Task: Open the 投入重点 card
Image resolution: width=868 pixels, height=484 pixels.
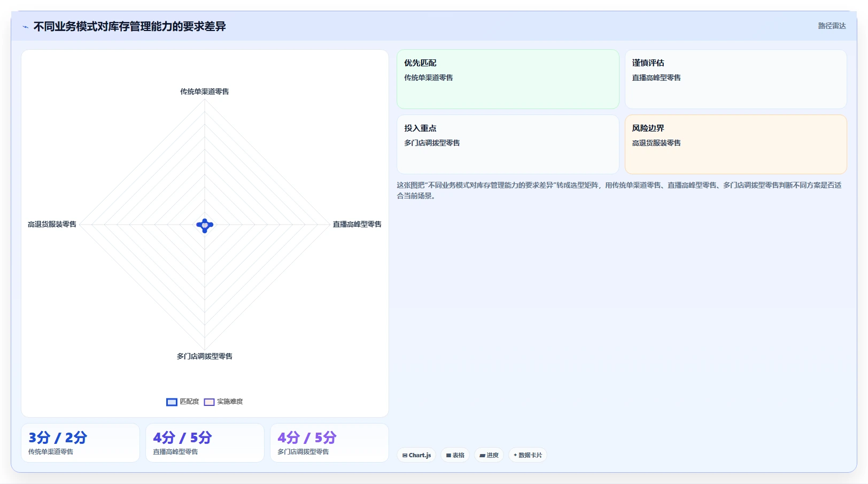Action: pyautogui.click(x=508, y=144)
